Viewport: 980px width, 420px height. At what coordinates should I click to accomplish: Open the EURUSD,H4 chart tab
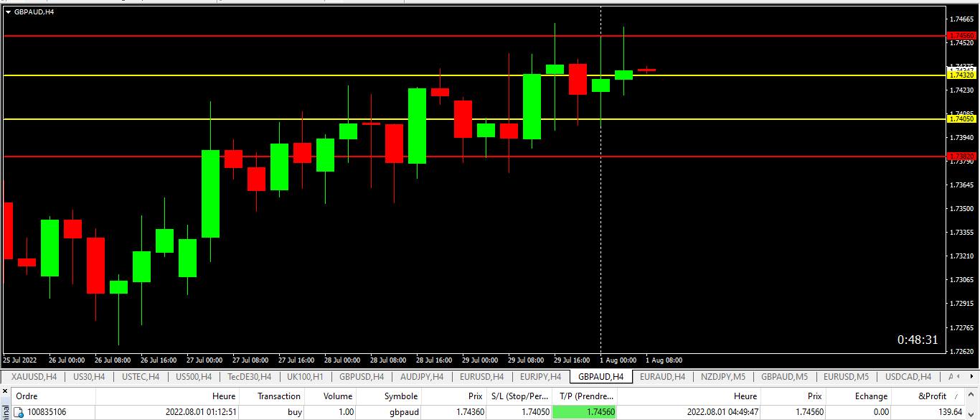click(x=481, y=376)
